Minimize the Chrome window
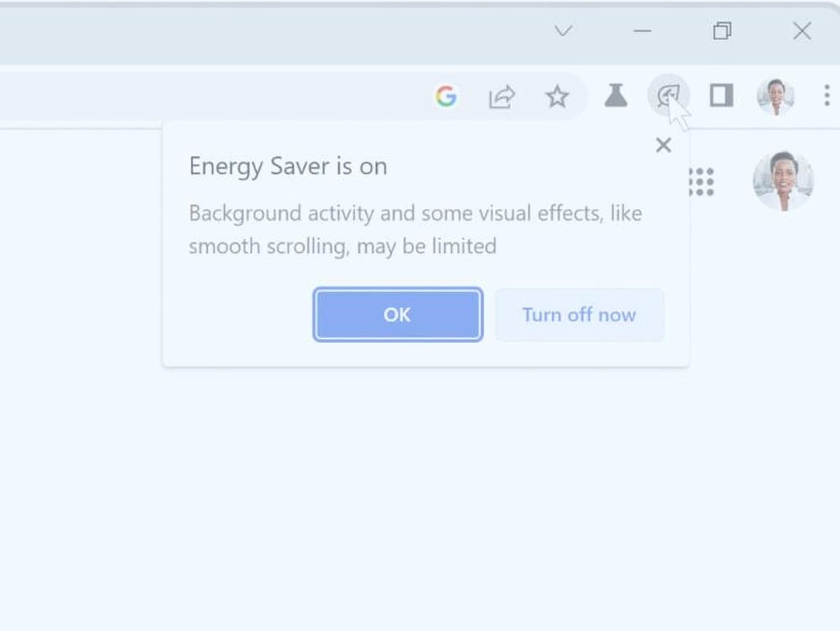840x631 pixels. [642, 32]
